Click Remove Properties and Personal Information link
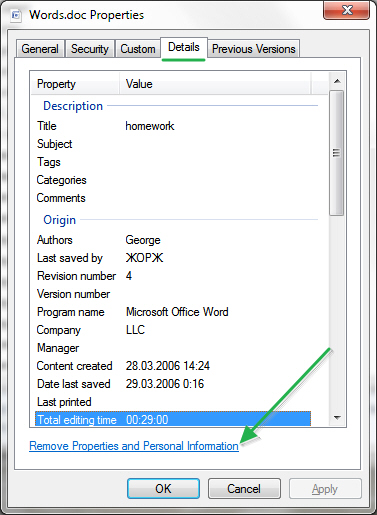This screenshot has width=377, height=515. (x=134, y=446)
